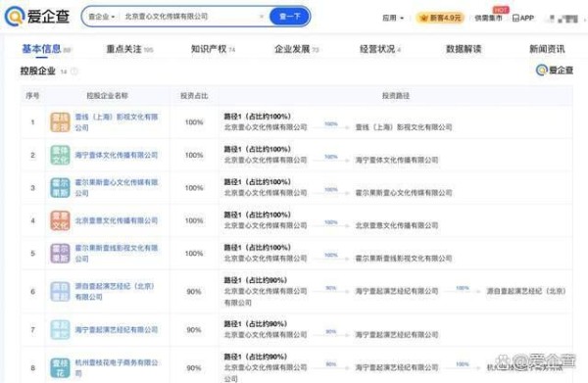Viewport: 588px width, 383px height.
Task: Click the orange company logo in row 4
Action: 60,220
